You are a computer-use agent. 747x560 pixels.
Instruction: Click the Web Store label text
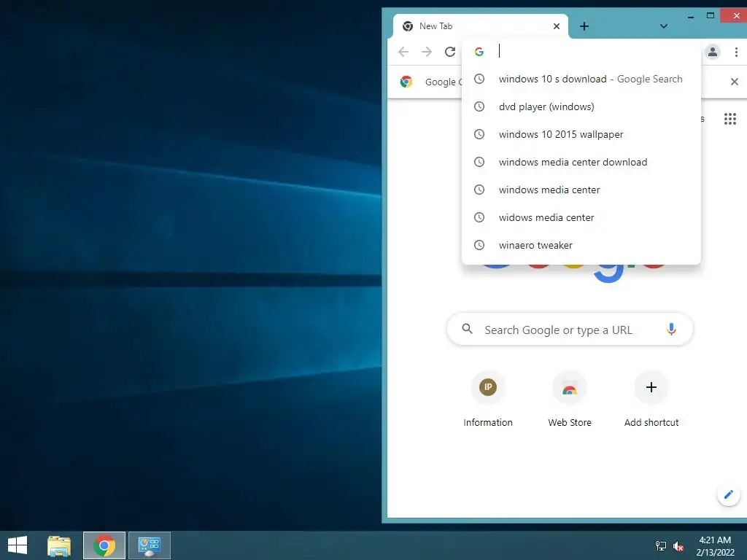pyautogui.click(x=569, y=422)
